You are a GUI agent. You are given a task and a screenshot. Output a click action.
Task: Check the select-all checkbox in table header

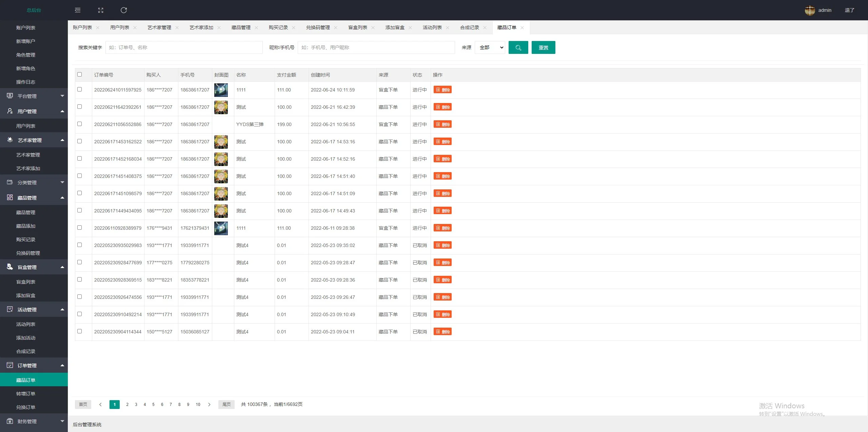click(80, 75)
